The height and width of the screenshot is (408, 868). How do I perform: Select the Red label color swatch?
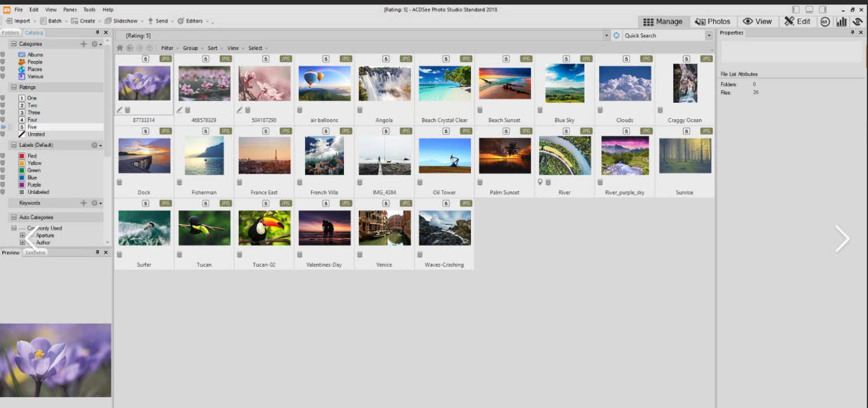22,156
